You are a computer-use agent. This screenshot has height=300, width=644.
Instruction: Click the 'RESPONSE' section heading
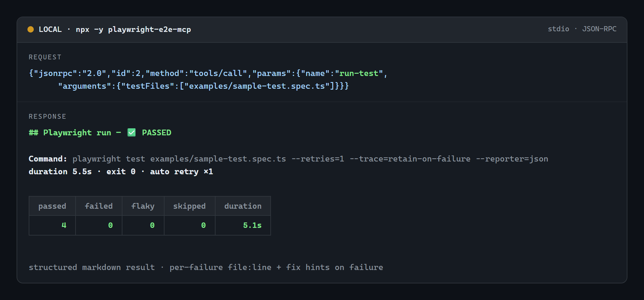click(48, 116)
